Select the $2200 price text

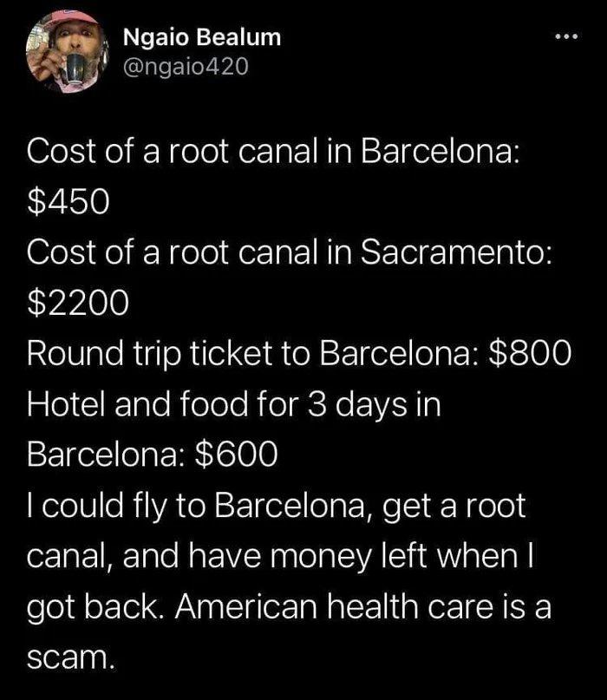click(x=78, y=303)
